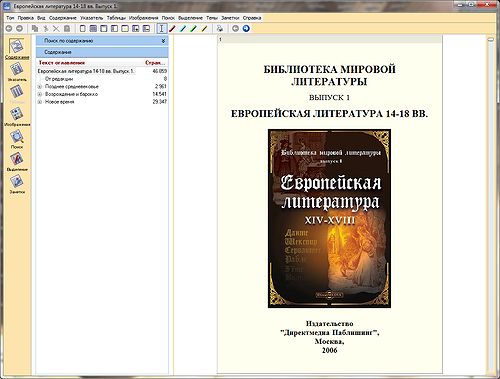
Task: Open the Заметки sidebar icon
Action: [16, 181]
